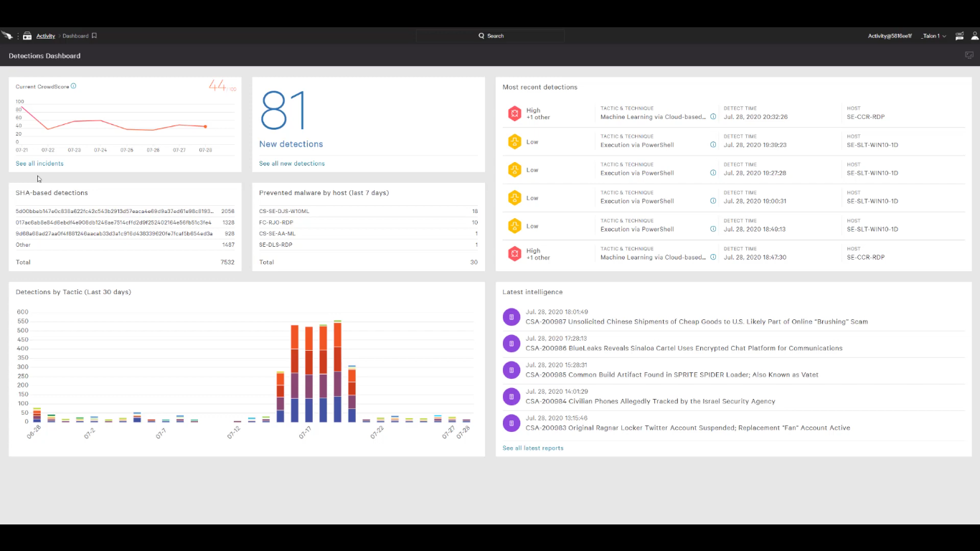The image size is (980, 551).
Task: Open See all incidents link
Action: pyautogui.click(x=39, y=164)
